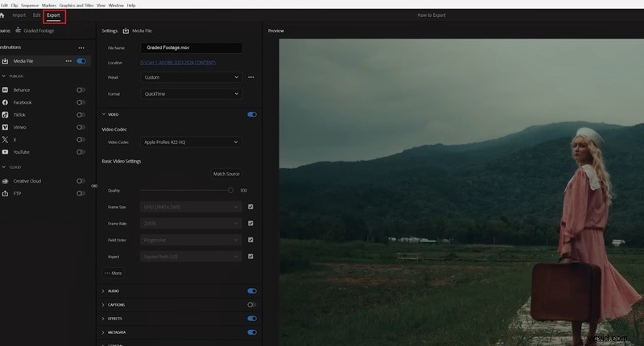Toggle Media File destination switch
The image size is (644, 346).
(81, 61)
